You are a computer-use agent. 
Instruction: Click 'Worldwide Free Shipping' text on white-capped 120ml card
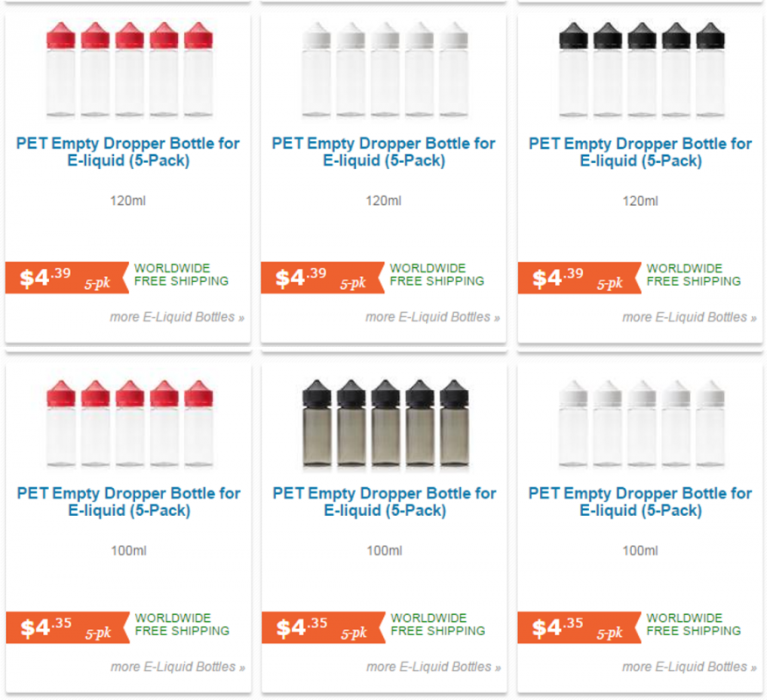pyautogui.click(x=437, y=275)
